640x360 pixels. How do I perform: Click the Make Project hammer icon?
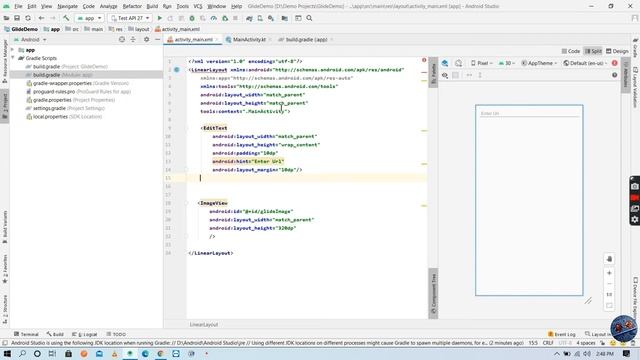66,18
